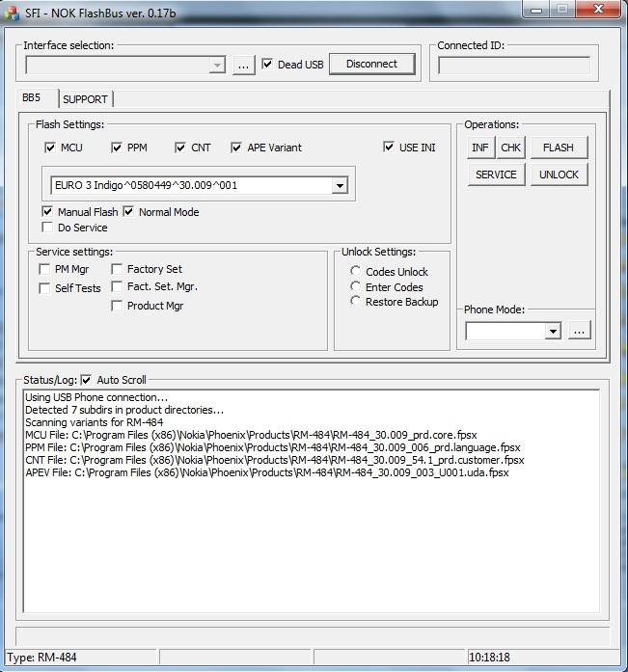
Task: Click the APEV File log line
Action: tap(267, 472)
